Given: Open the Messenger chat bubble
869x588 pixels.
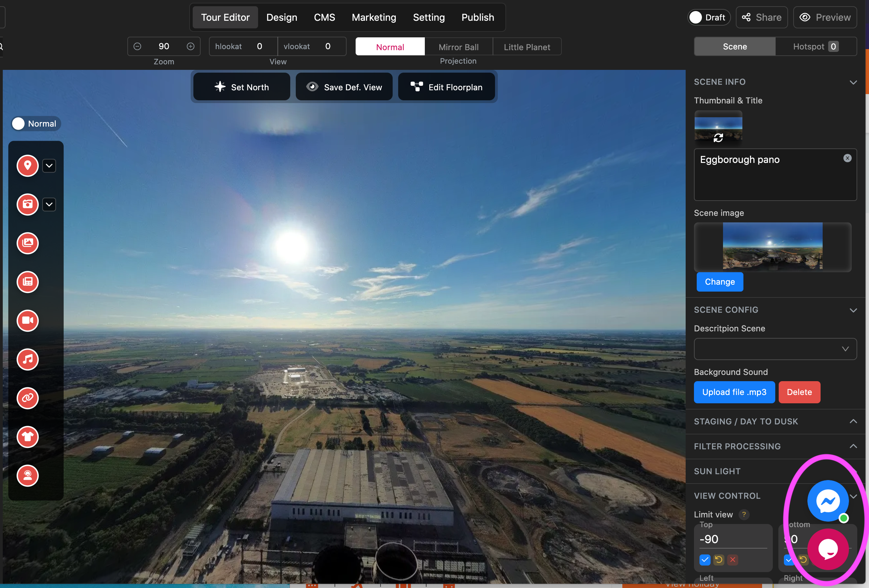Looking at the screenshot, I should click(828, 501).
